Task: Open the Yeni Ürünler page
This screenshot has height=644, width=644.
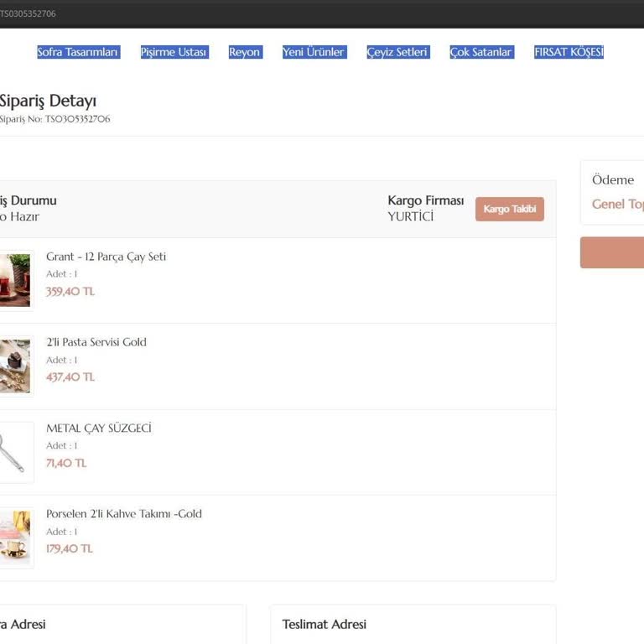Action: pos(314,52)
